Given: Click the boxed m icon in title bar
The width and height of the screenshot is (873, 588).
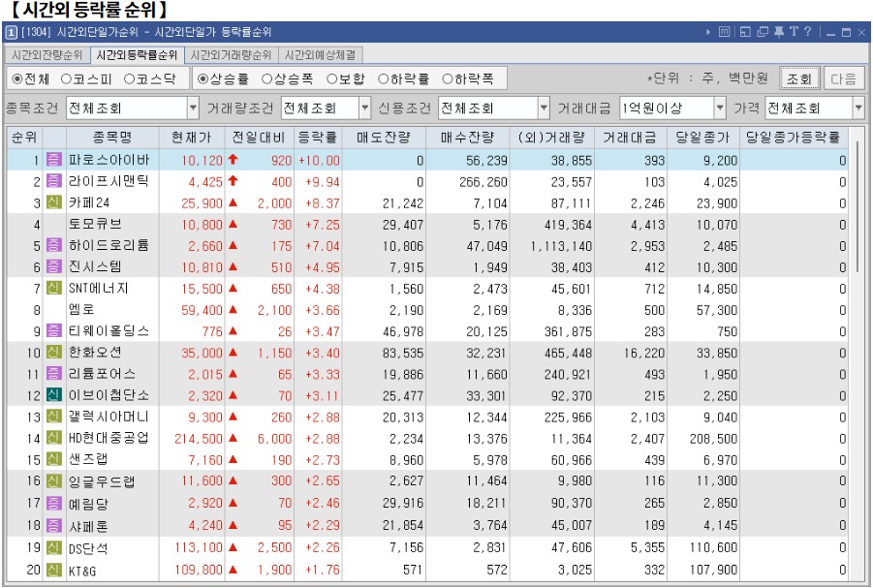Looking at the screenshot, I should (x=725, y=31).
